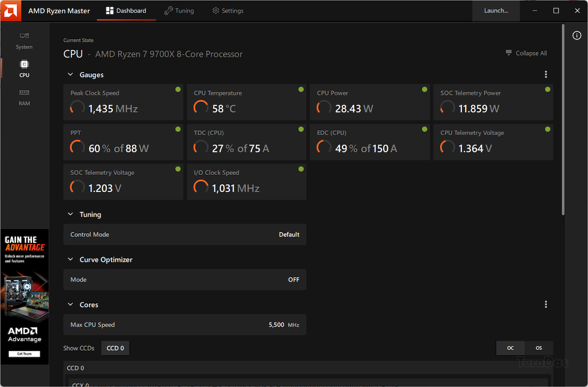This screenshot has width=588, height=387.
Task: Toggle the OC core view button
Action: click(510, 348)
